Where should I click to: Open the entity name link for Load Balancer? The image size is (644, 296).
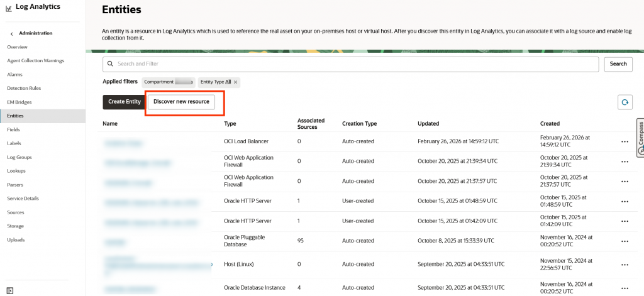124,143
